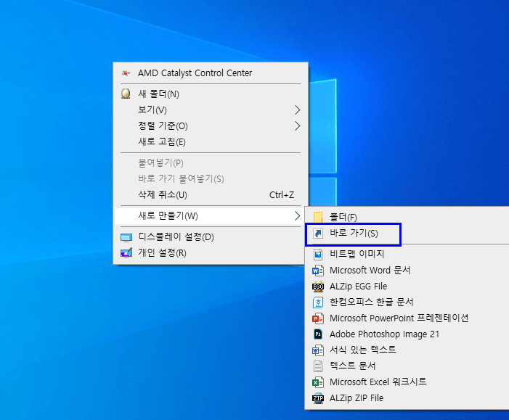
Task: Click the plain text document icon
Action: 318,366
